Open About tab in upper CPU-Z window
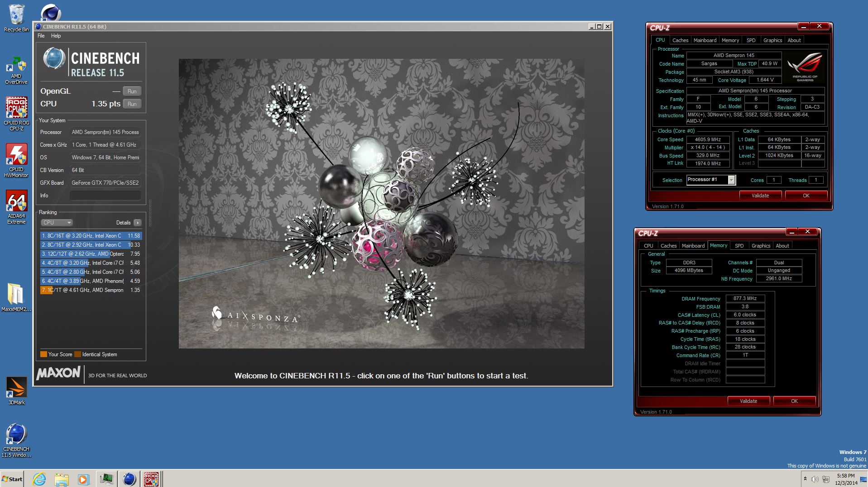 [794, 40]
